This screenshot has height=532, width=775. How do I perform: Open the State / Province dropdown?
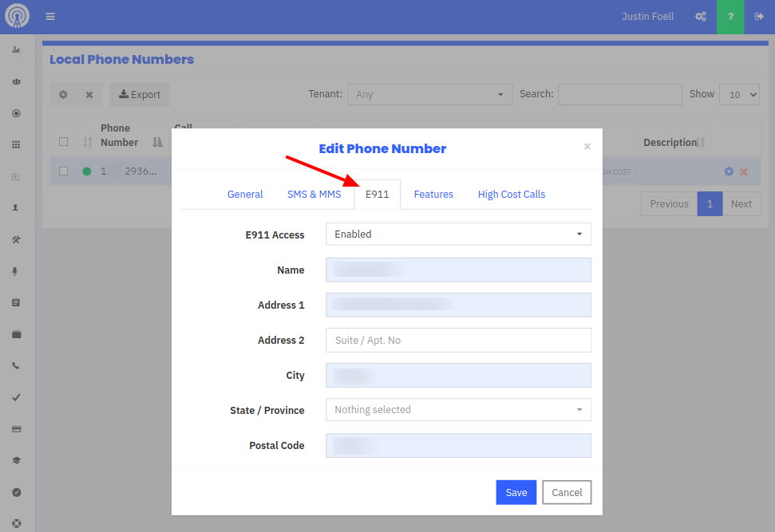point(458,409)
